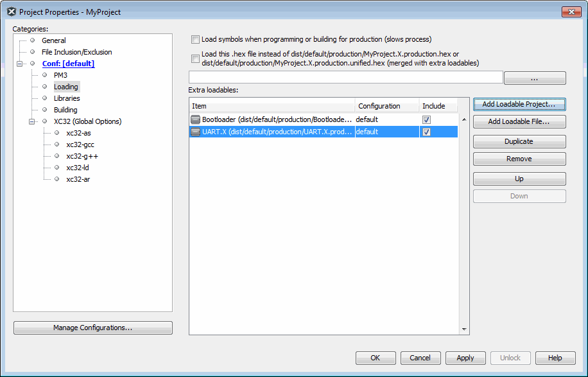Toggle Load this .hex file checkbox
Viewport: 588px width, 377px height.
click(196, 59)
